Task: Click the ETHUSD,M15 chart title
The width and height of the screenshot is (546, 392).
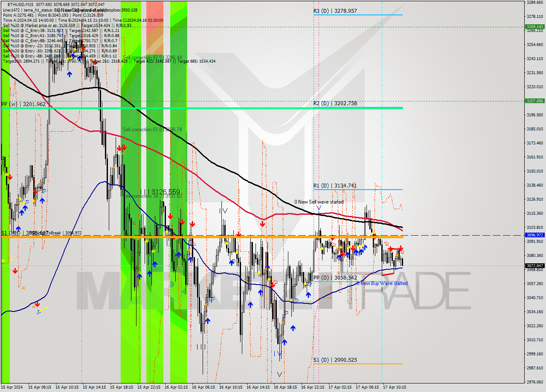Action: 20,4
